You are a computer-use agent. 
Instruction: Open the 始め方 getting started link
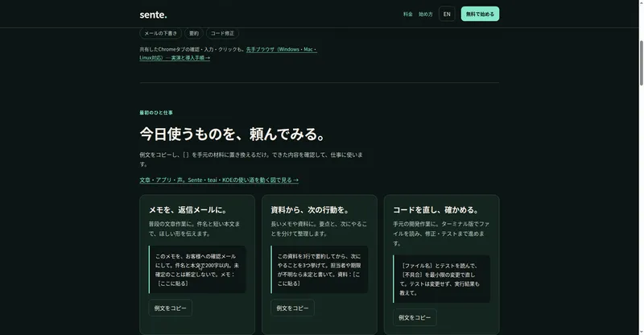point(426,14)
